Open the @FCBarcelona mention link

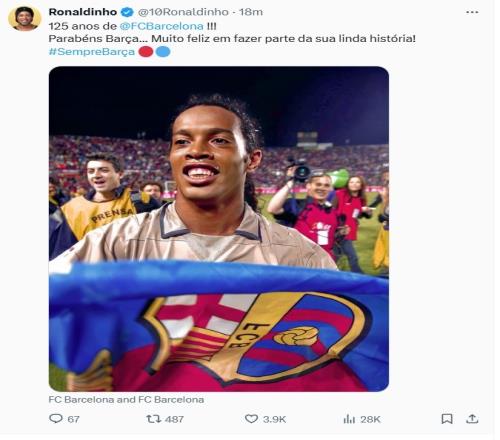coord(161,26)
